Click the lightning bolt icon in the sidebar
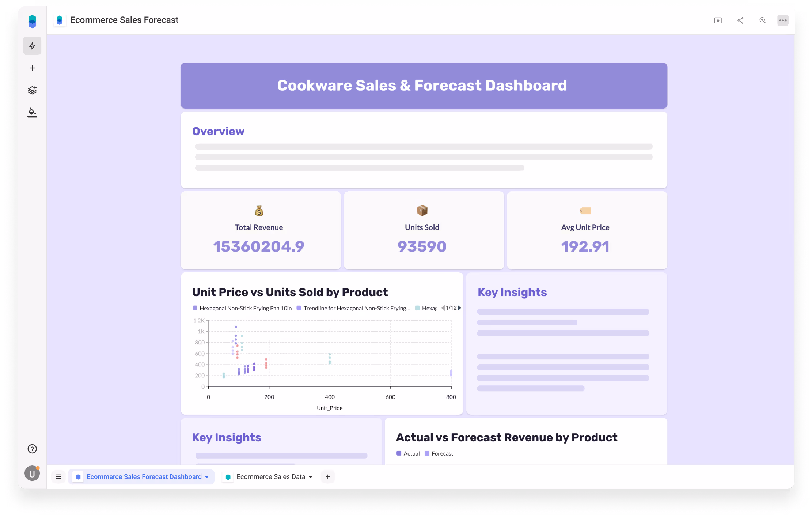This screenshot has height=517, width=812. tap(32, 46)
